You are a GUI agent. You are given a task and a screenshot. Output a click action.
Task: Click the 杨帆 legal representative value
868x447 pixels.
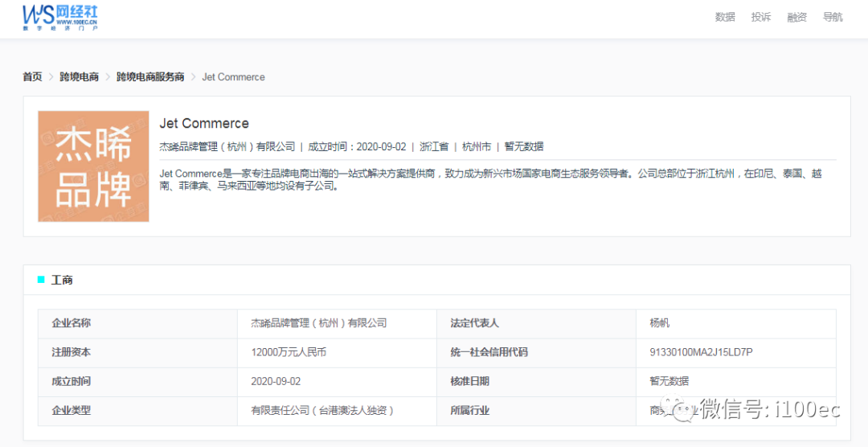click(660, 323)
